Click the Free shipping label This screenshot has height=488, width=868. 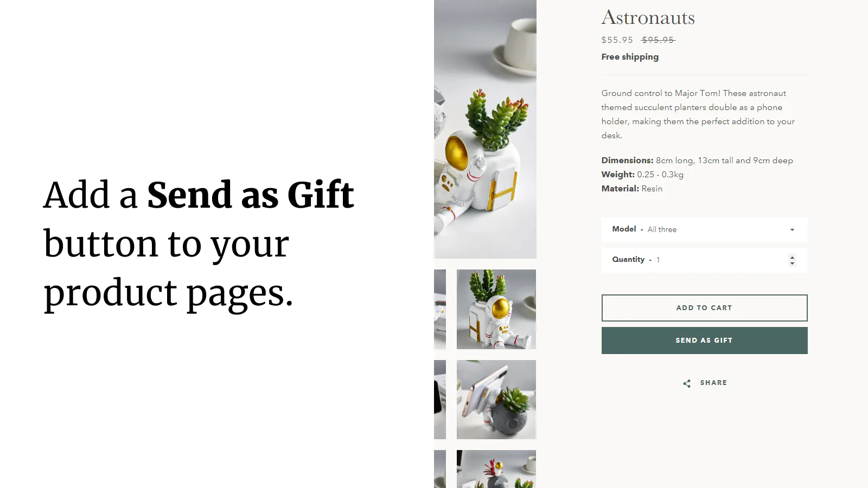pyautogui.click(x=630, y=57)
